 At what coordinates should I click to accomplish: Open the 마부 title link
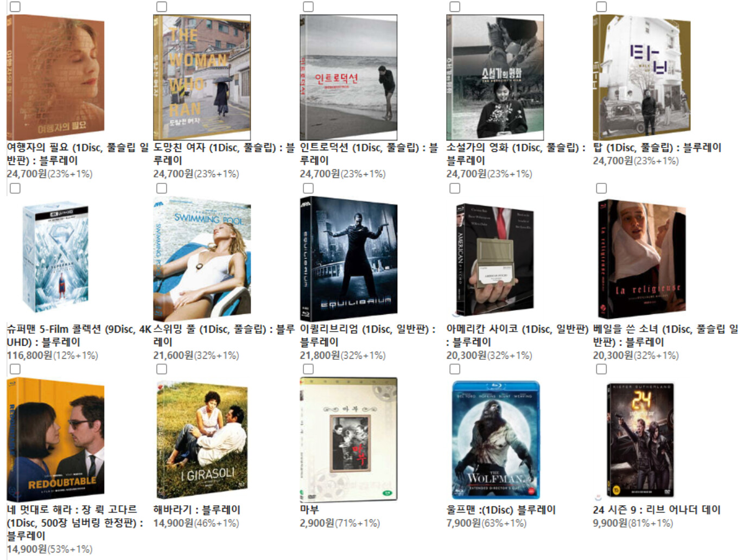pos(309,510)
